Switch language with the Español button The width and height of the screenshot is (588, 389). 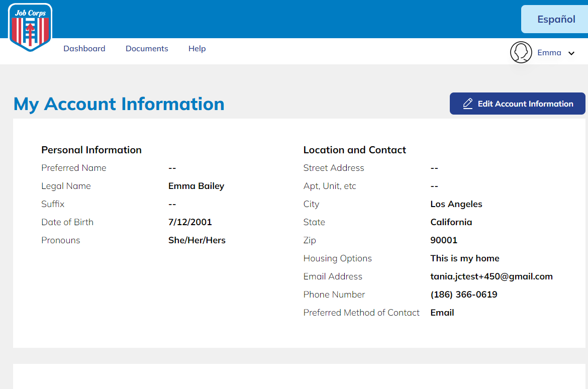coord(556,19)
